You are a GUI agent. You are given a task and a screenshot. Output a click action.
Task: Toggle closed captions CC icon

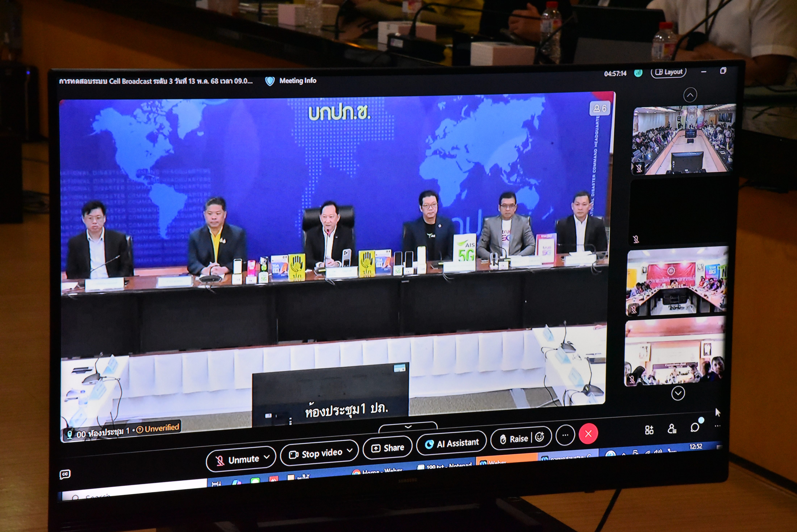pyautogui.click(x=65, y=474)
